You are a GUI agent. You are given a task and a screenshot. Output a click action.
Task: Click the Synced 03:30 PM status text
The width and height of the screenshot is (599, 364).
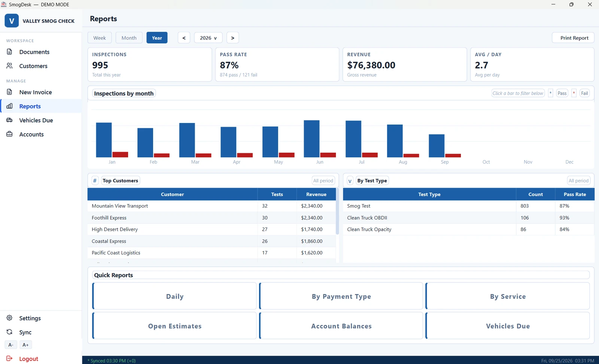[112, 361]
